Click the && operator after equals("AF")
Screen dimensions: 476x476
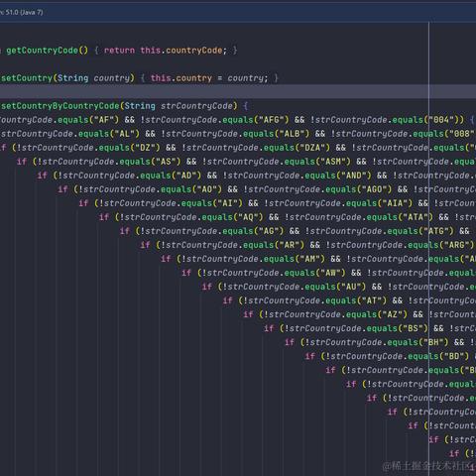[x=130, y=120]
